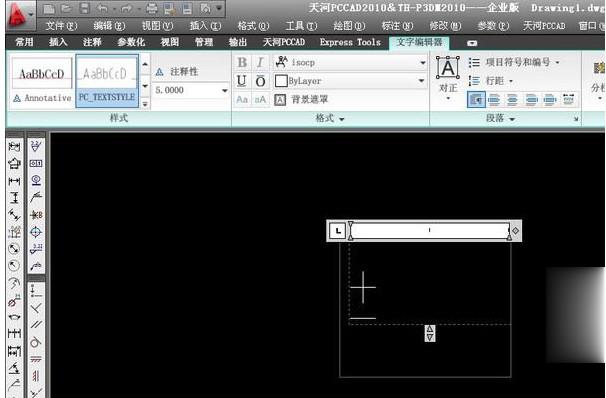Click the ByLayer white color swatch
Viewport: 606px width, 398px height.
[281, 81]
